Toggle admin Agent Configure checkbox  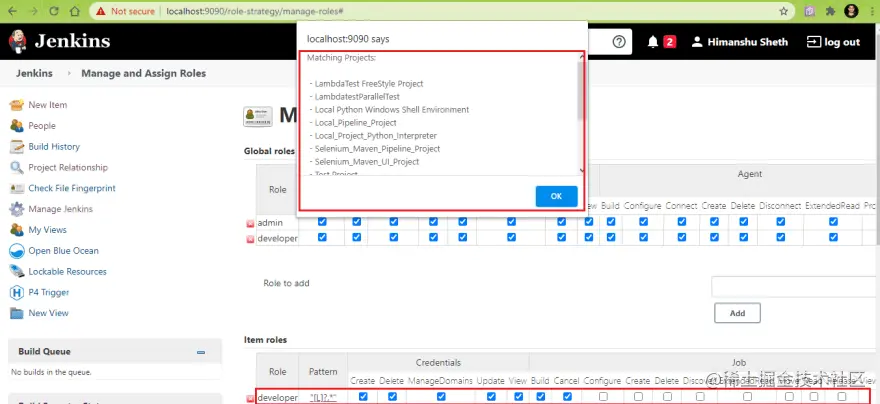(643, 222)
